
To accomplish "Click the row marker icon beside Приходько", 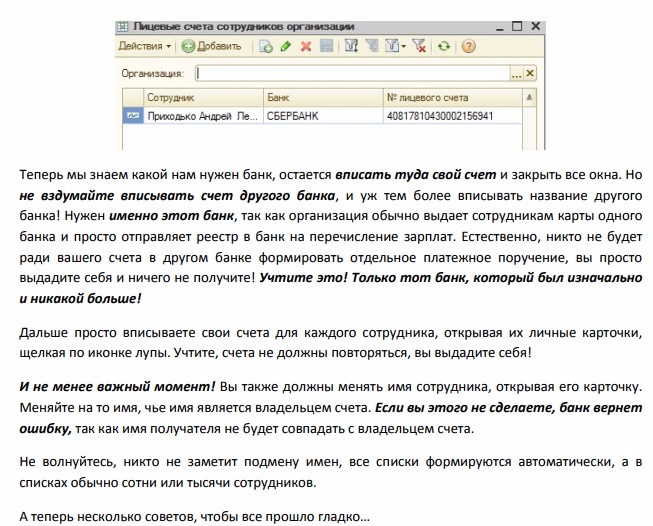I will (x=133, y=116).
